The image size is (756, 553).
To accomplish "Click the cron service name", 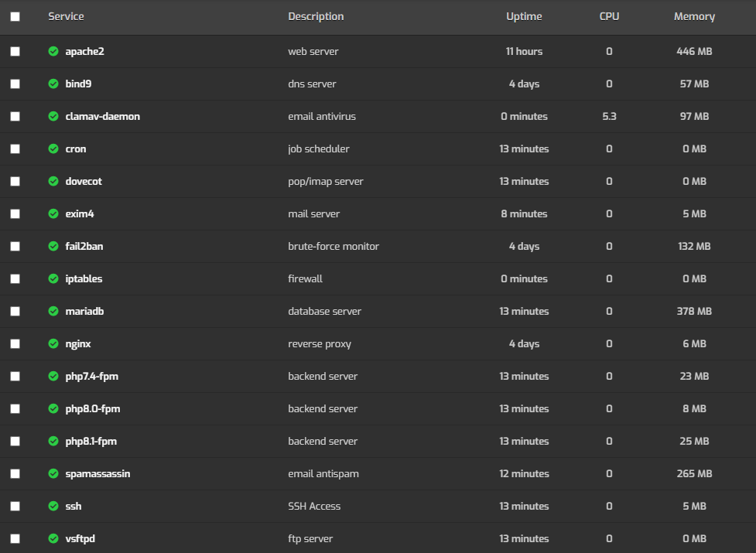I will pos(76,149).
